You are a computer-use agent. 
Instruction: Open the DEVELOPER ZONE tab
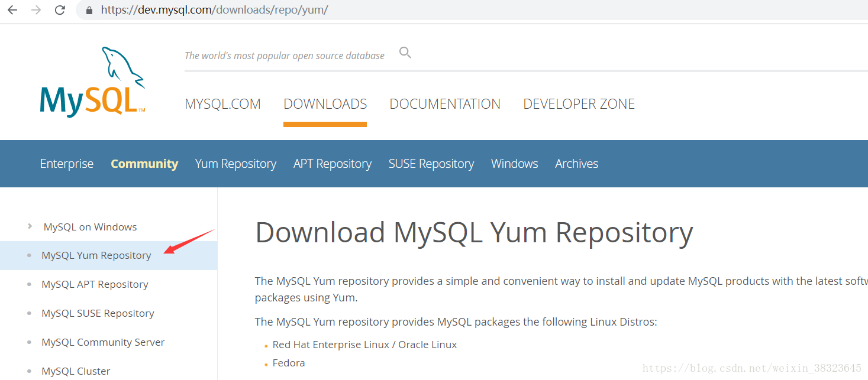coord(579,104)
